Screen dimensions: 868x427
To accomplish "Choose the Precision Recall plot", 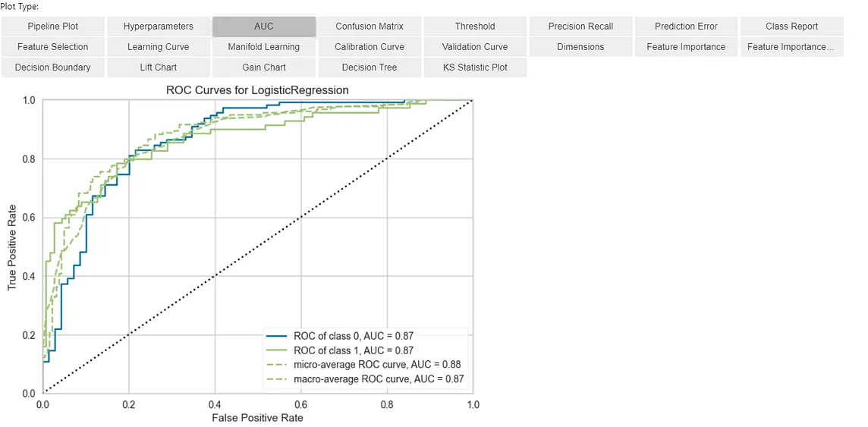I will 580,26.
